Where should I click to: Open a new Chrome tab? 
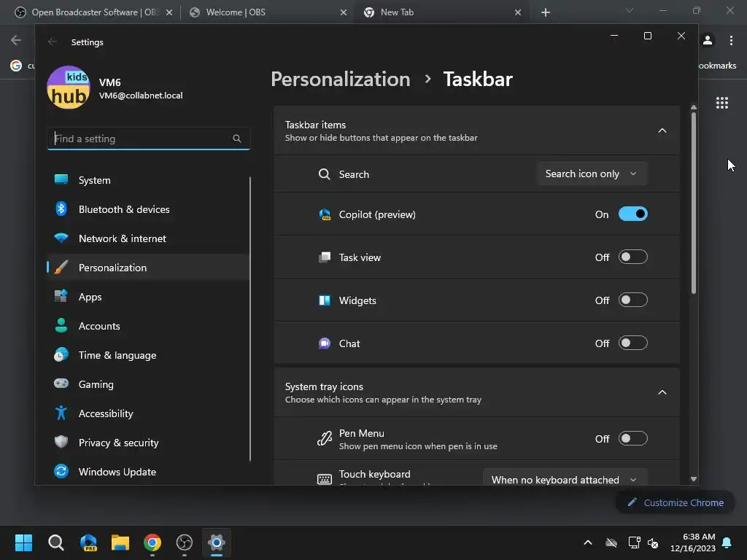(x=546, y=12)
